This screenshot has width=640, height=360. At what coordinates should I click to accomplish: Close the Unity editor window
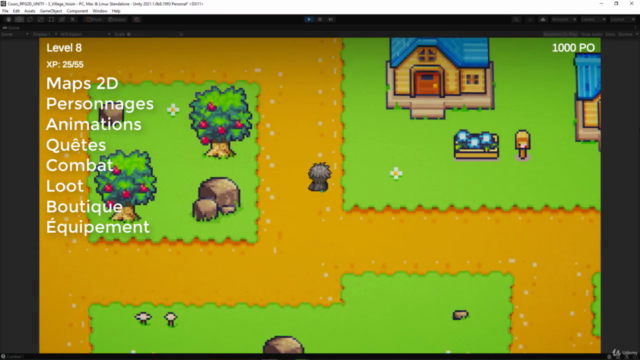pyautogui.click(x=632, y=4)
